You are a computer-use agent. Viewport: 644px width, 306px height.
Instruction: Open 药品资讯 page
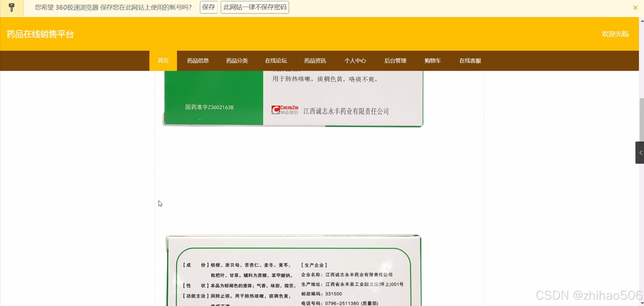315,61
